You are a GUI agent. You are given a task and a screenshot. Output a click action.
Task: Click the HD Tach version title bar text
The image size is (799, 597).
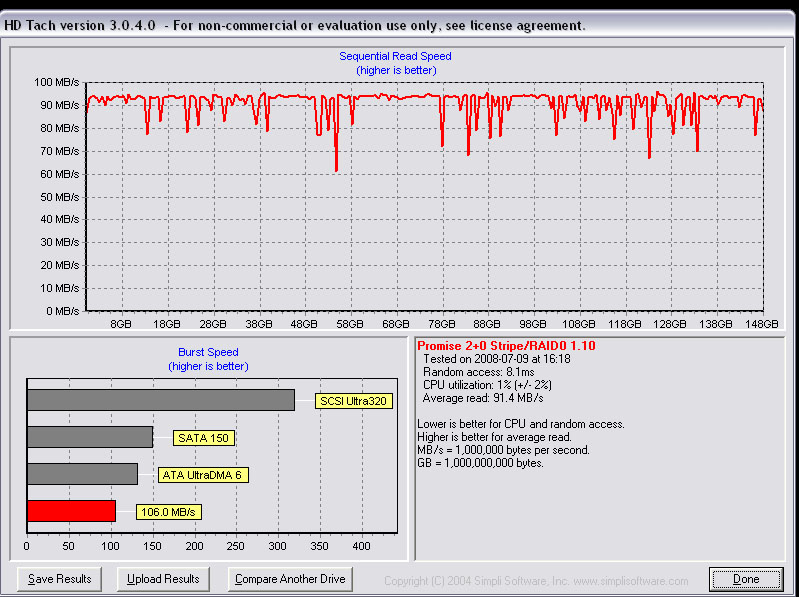tap(294, 25)
